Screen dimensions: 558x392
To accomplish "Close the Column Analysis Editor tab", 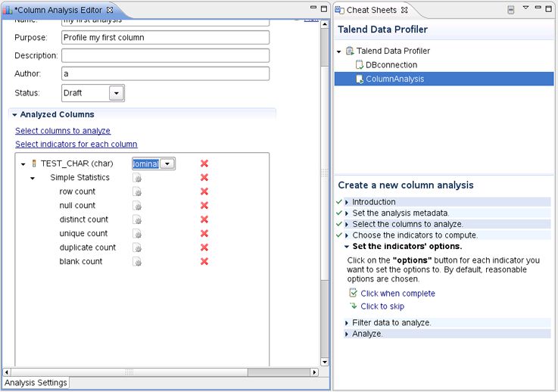I will tap(110, 10).
